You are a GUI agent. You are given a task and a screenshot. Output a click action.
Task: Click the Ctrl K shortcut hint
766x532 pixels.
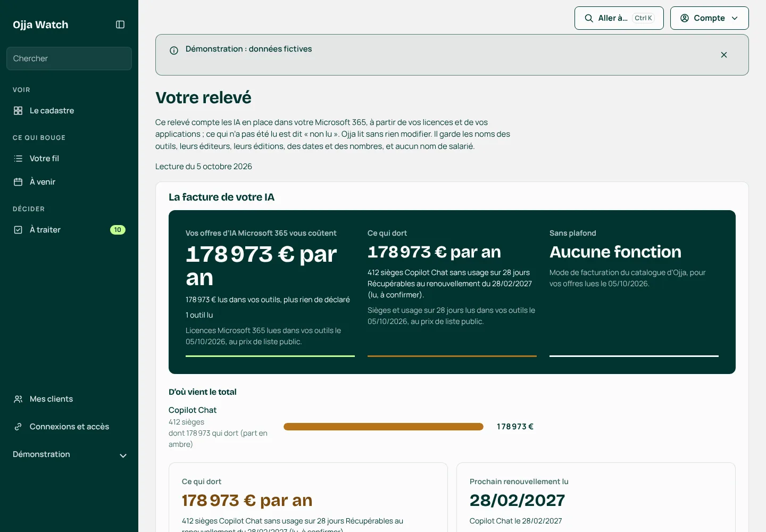(x=643, y=18)
